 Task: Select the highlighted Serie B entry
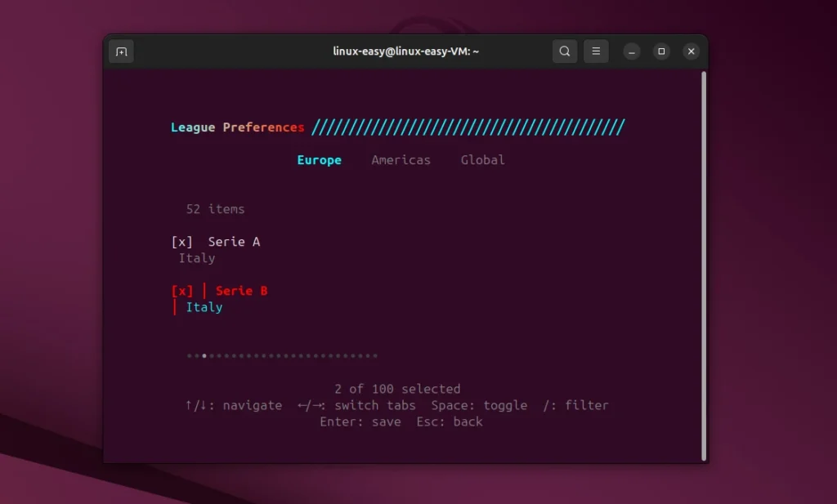pos(241,291)
